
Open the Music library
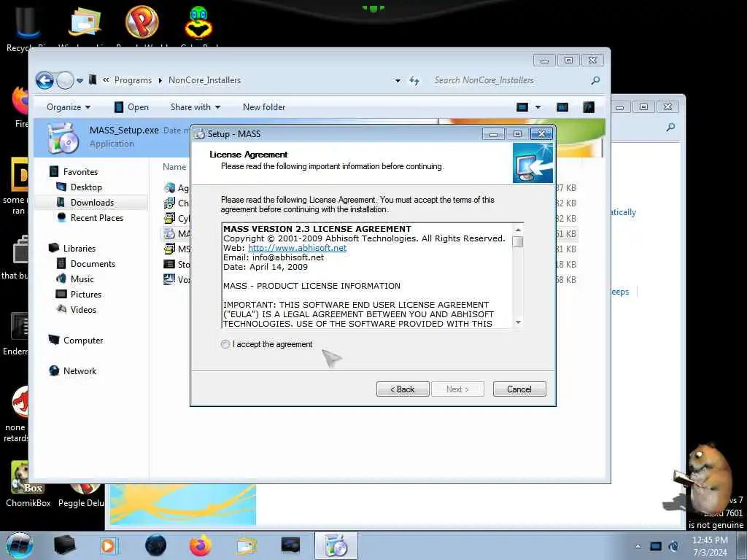[x=82, y=279]
